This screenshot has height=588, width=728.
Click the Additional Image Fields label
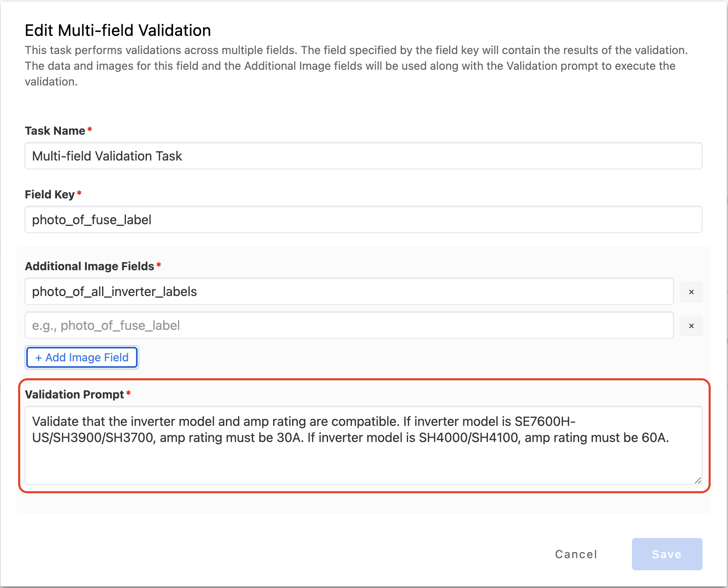[x=89, y=266]
